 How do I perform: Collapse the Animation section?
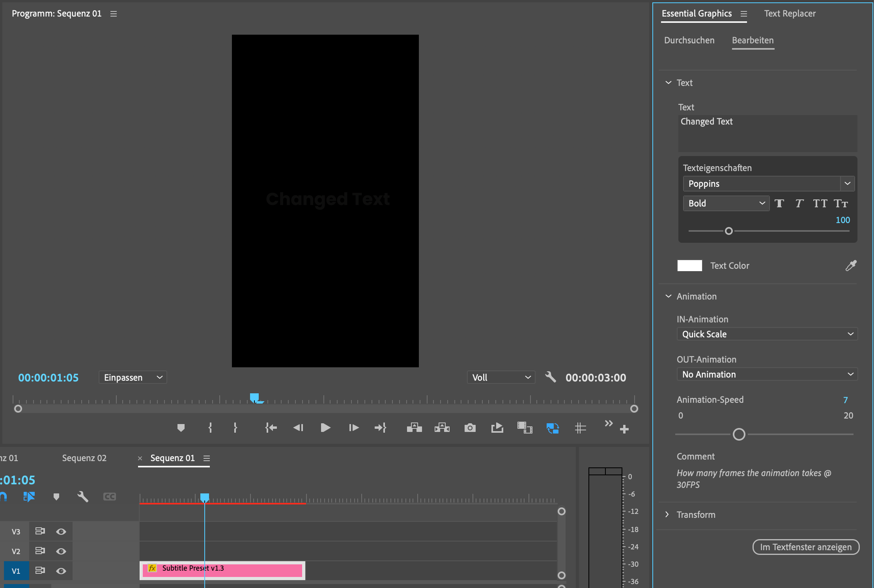coord(668,296)
